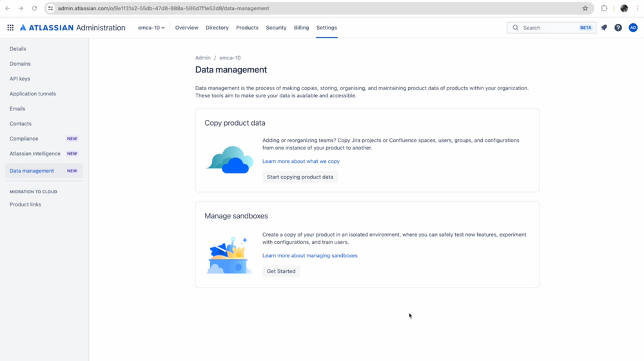
Task: Select the Settings tab
Action: [327, 28]
